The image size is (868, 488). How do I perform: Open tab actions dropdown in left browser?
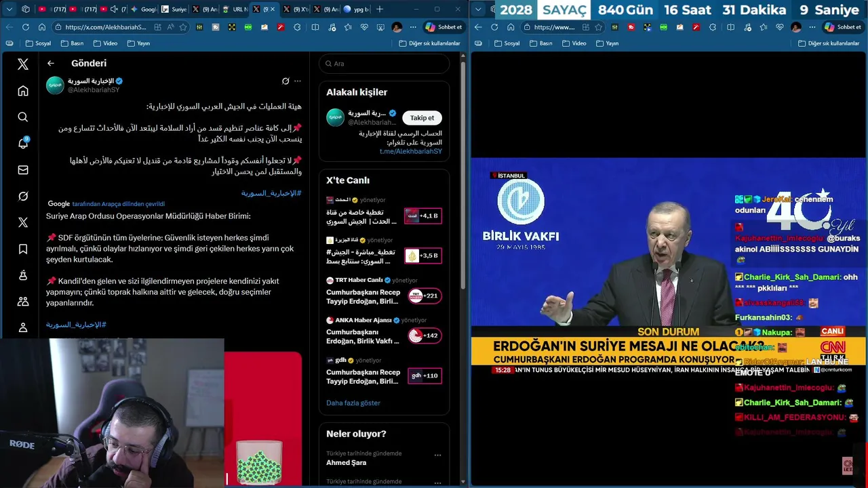[9, 9]
